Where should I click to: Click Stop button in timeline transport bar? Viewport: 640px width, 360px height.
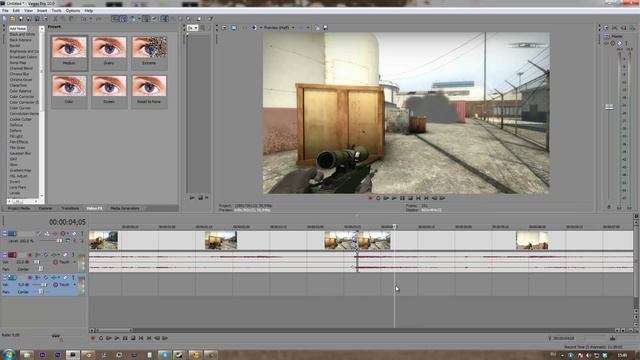pos(133,338)
